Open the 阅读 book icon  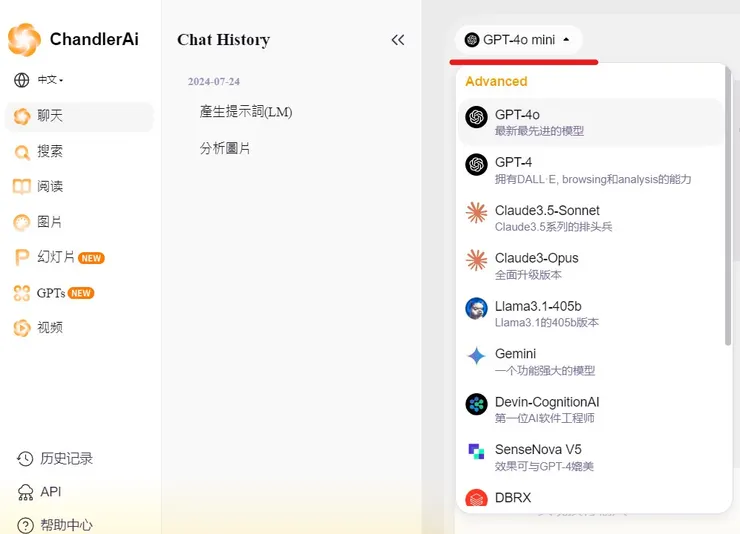pos(22,187)
